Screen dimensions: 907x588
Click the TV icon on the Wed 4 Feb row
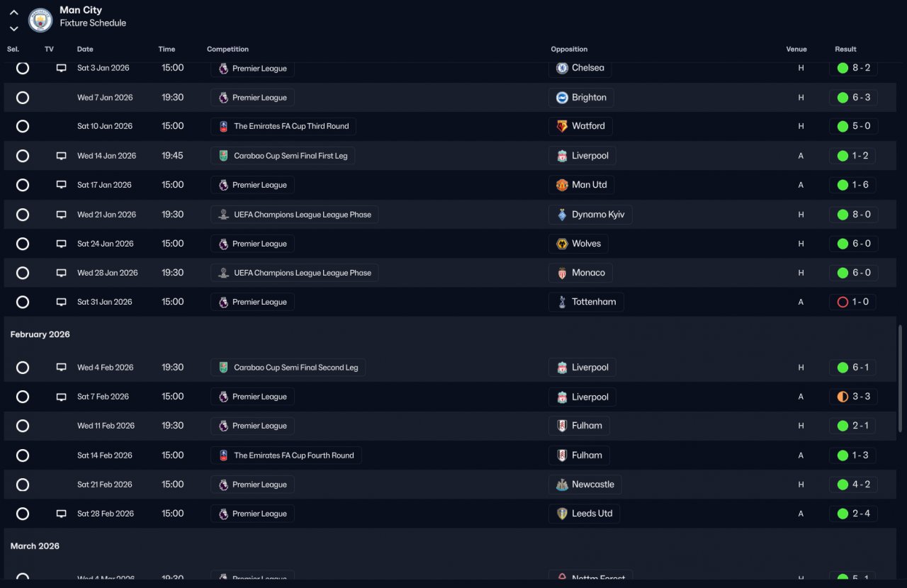coord(62,368)
